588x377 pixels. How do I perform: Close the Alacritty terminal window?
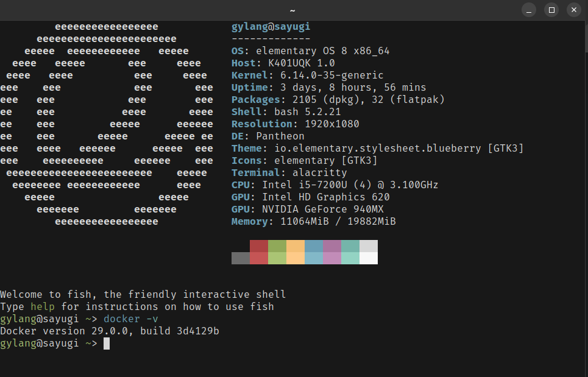click(573, 10)
